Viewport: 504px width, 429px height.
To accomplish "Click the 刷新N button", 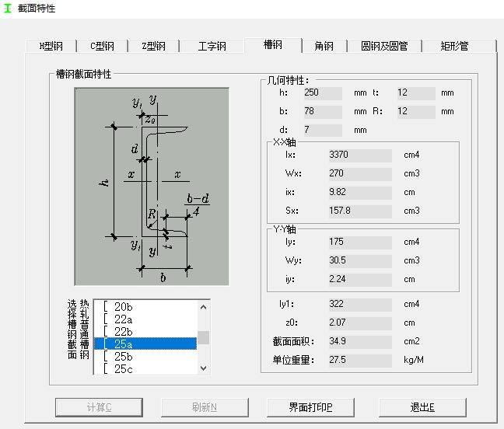I will pos(205,407).
